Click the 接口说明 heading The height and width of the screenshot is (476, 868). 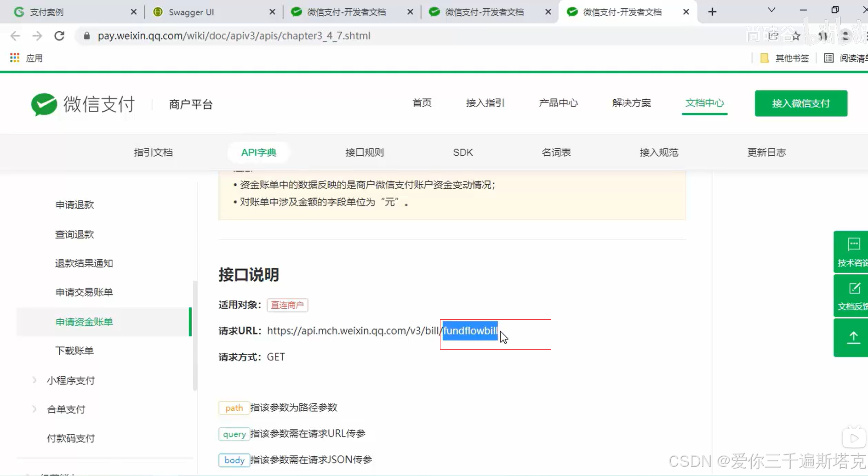tap(249, 275)
